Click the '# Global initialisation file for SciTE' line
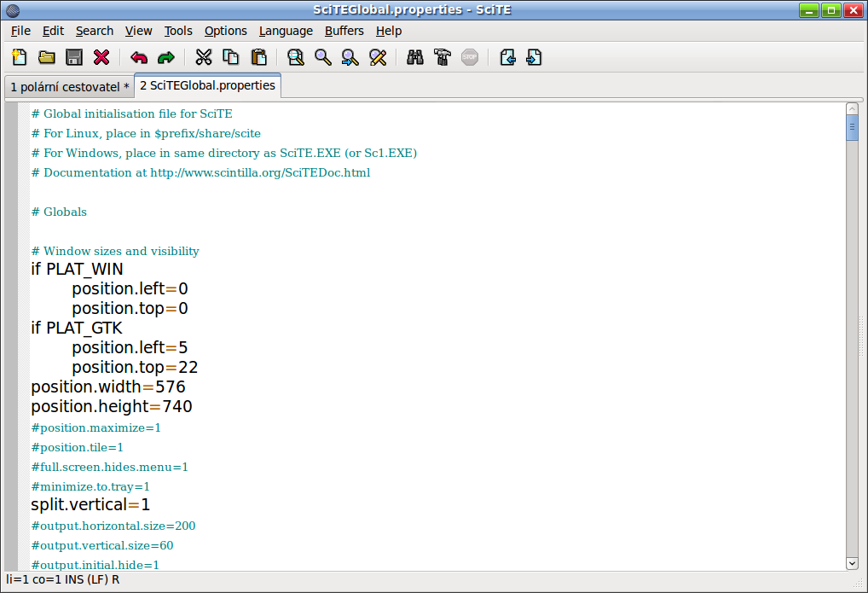Viewport: 868px width, 593px height. [x=132, y=113]
